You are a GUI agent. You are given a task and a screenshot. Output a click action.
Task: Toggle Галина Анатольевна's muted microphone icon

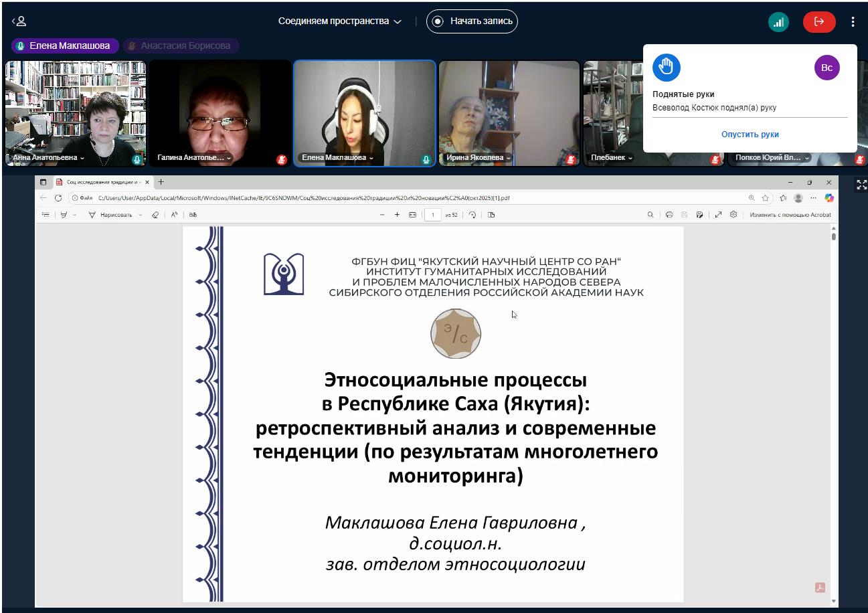tap(282, 159)
